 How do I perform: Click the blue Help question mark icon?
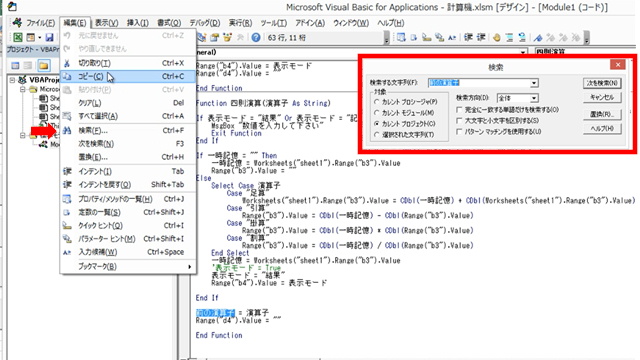click(x=256, y=38)
